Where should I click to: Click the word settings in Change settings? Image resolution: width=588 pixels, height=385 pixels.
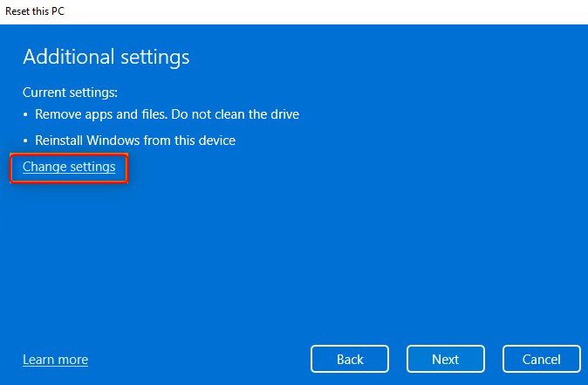click(x=92, y=167)
